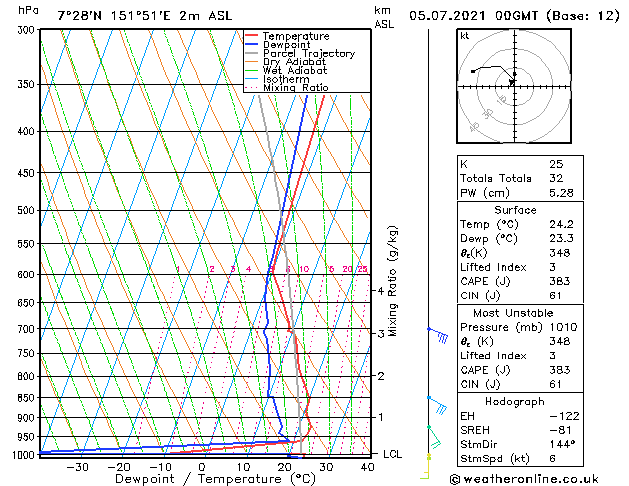
Task: Click the 'Surface' section heading
Action: [x=515, y=210]
